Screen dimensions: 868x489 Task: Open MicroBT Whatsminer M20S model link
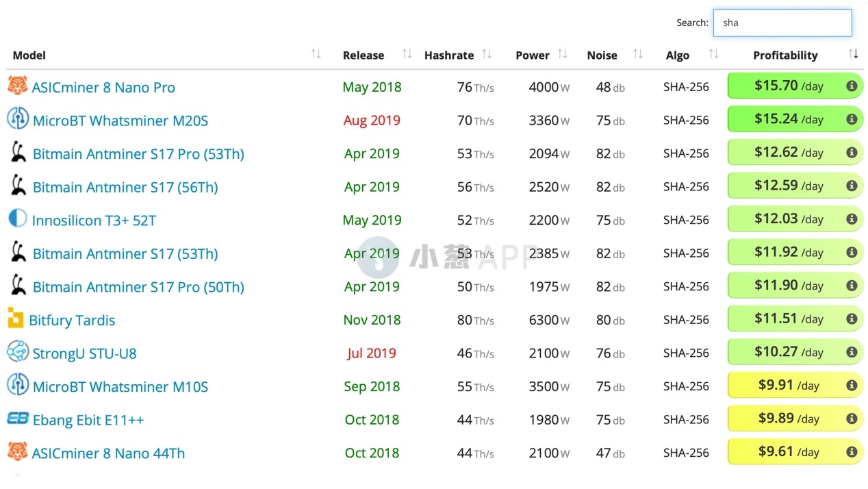[x=120, y=121]
